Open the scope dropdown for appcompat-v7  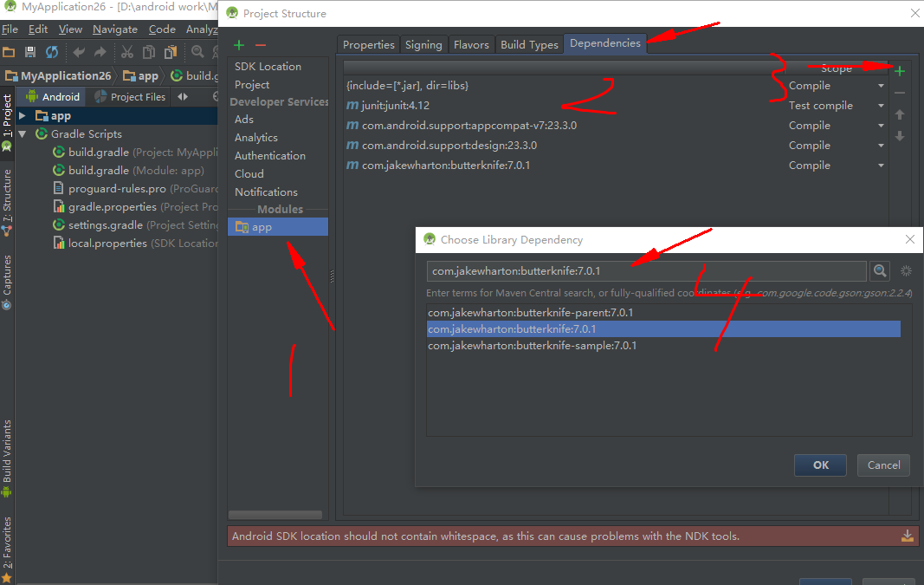(x=881, y=126)
